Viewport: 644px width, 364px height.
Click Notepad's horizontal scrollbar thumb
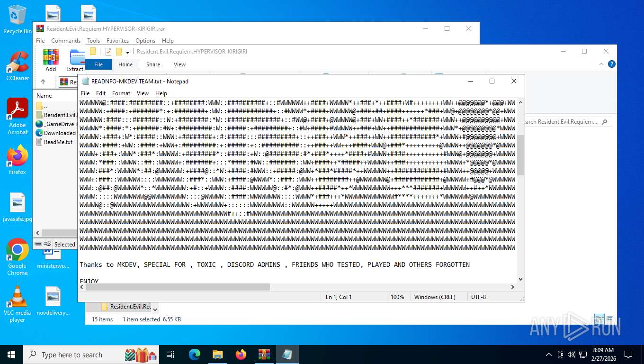pyautogui.click(x=178, y=287)
